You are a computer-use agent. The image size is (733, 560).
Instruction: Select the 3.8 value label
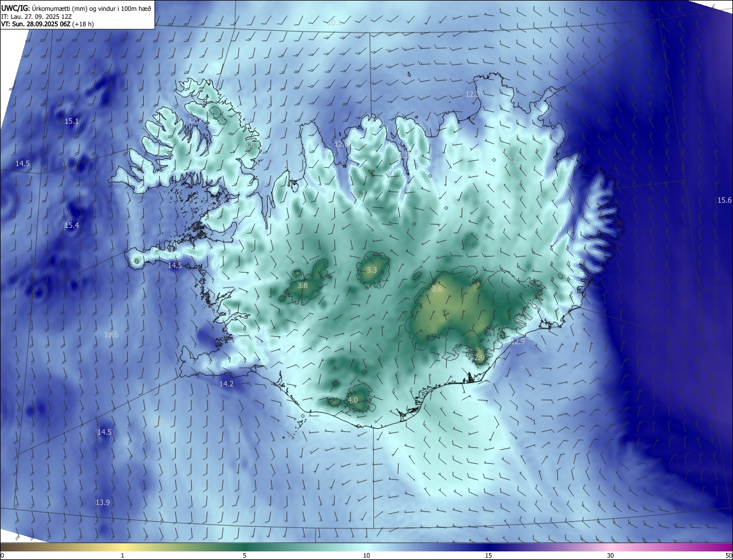coord(302,285)
